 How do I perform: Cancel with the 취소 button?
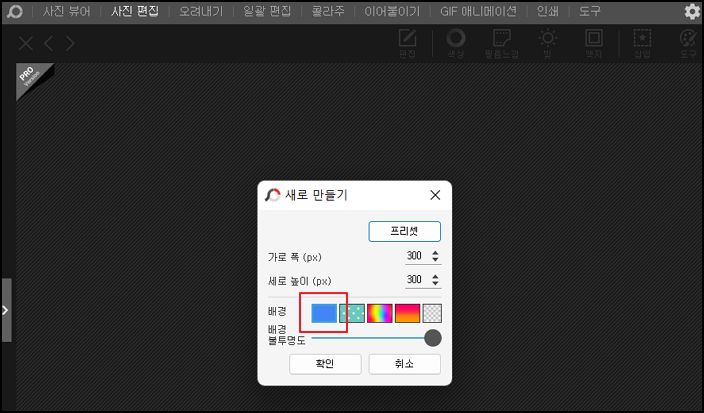pyautogui.click(x=405, y=364)
